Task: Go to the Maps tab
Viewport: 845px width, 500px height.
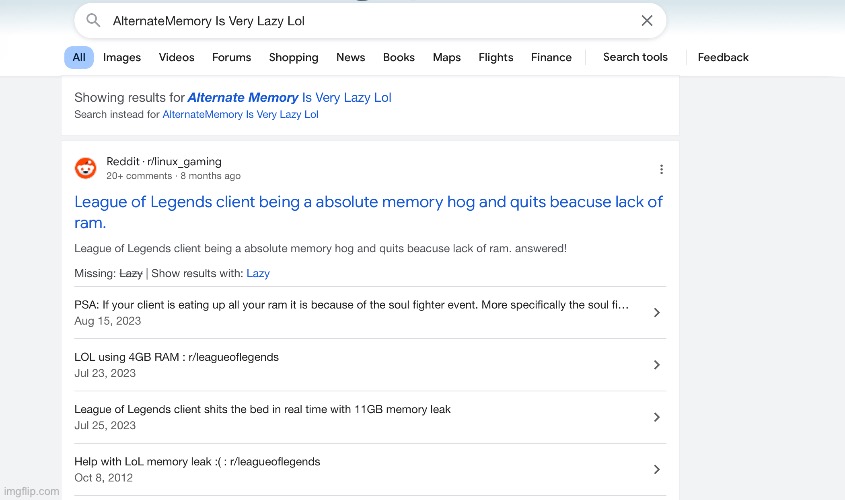Action: pos(447,58)
